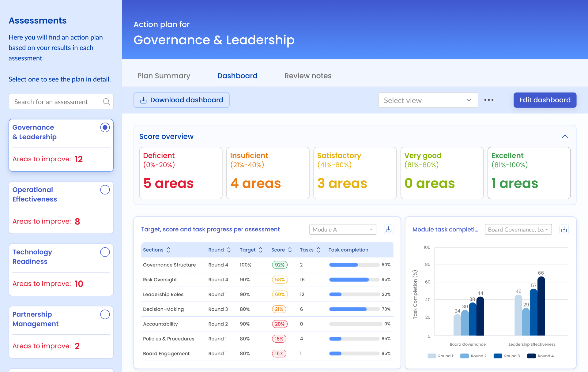Click the Leadership Effectiveness bar labeled 66
588x372 pixels.
tap(541, 306)
